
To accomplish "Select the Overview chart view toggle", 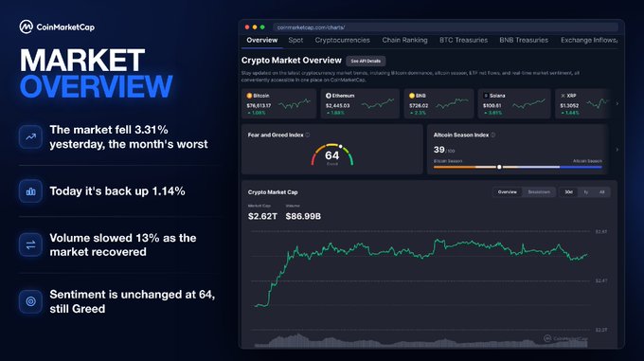I will click(508, 192).
